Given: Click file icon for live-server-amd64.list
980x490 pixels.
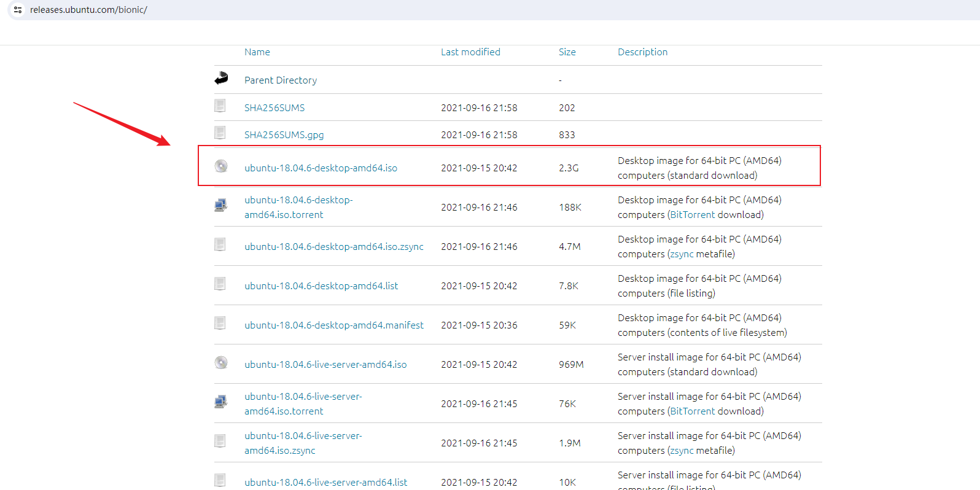Looking at the screenshot, I should click(220, 480).
